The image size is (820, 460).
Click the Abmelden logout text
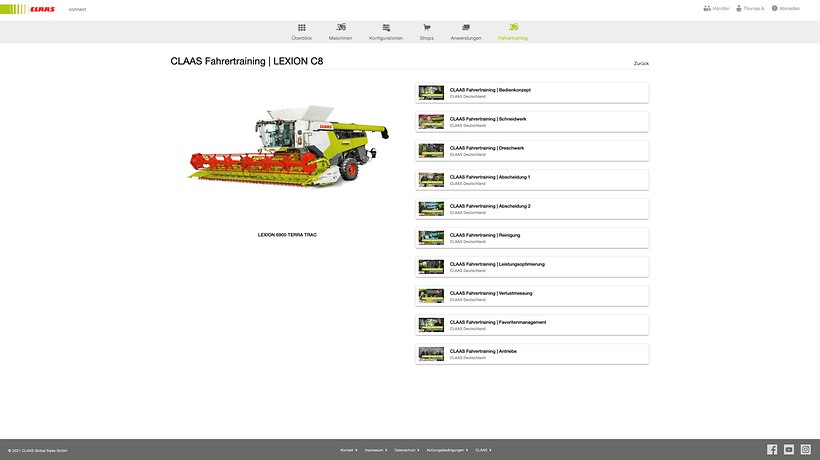point(790,8)
